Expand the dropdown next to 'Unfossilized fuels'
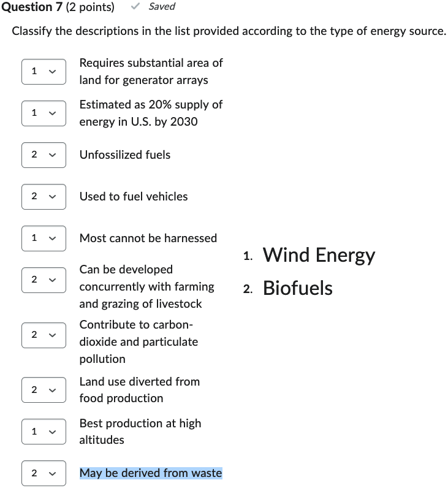Screen dimensions: 448x488 tap(44, 155)
